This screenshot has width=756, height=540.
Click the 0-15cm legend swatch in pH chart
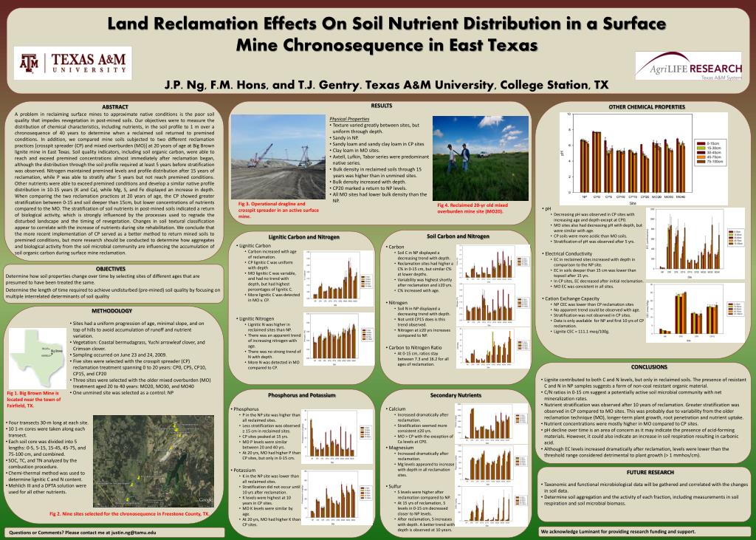(x=700, y=143)
